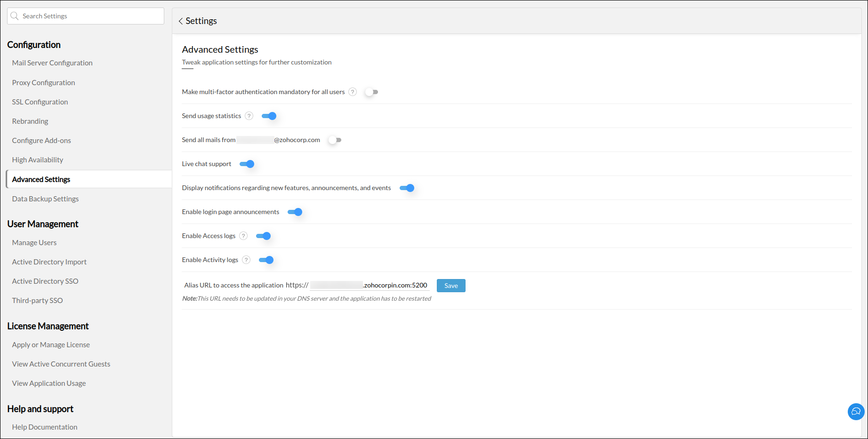
Task: Click help icon for multi-factor authentication
Action: [353, 92]
